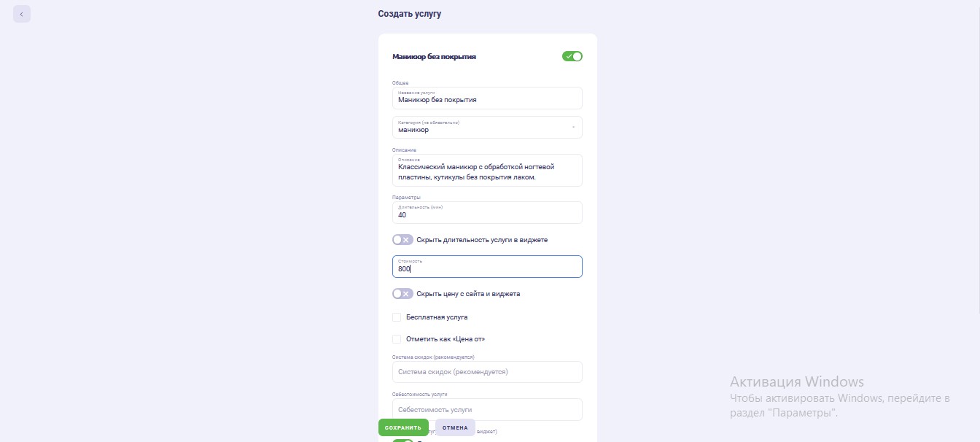The width and height of the screenshot is (980, 442).
Task: Click the ОТМЕНА button
Action: tap(455, 427)
